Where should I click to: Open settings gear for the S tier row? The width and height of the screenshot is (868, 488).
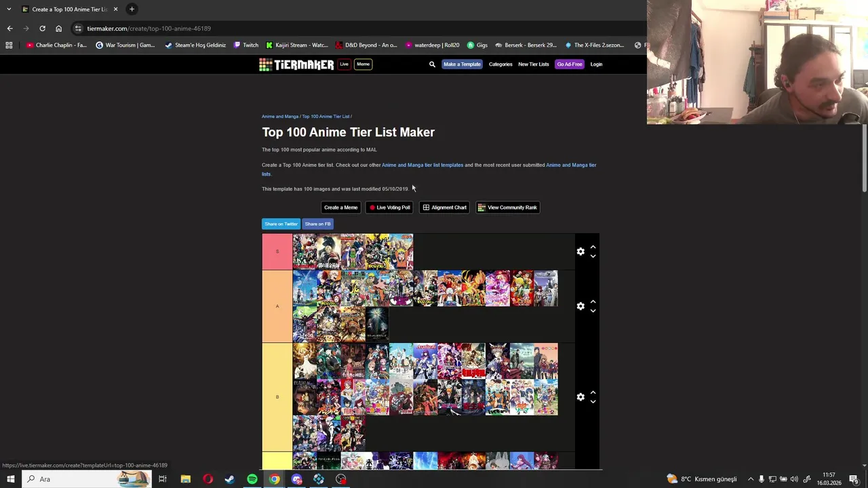click(580, 251)
